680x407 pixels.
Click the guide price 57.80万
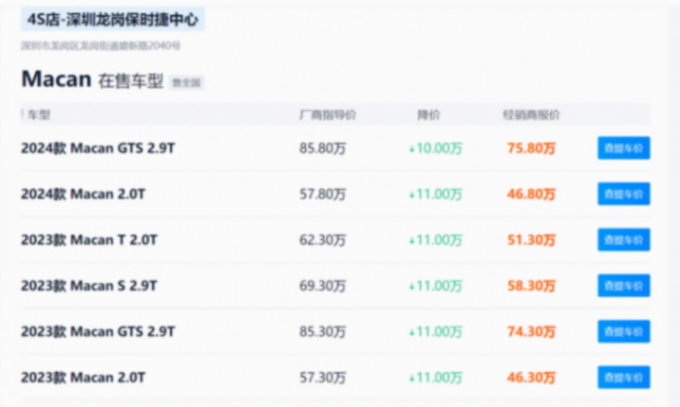[x=323, y=194]
